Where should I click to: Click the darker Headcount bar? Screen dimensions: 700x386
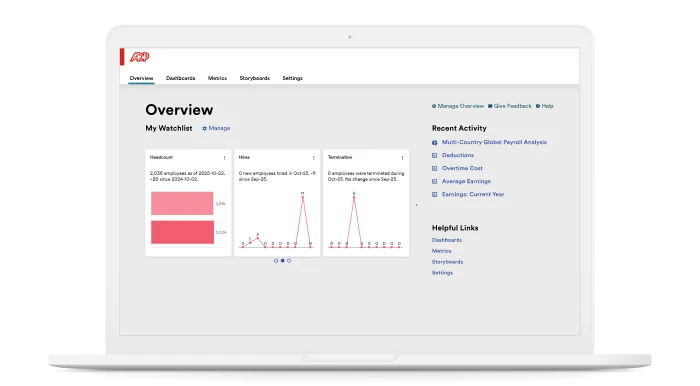click(182, 232)
